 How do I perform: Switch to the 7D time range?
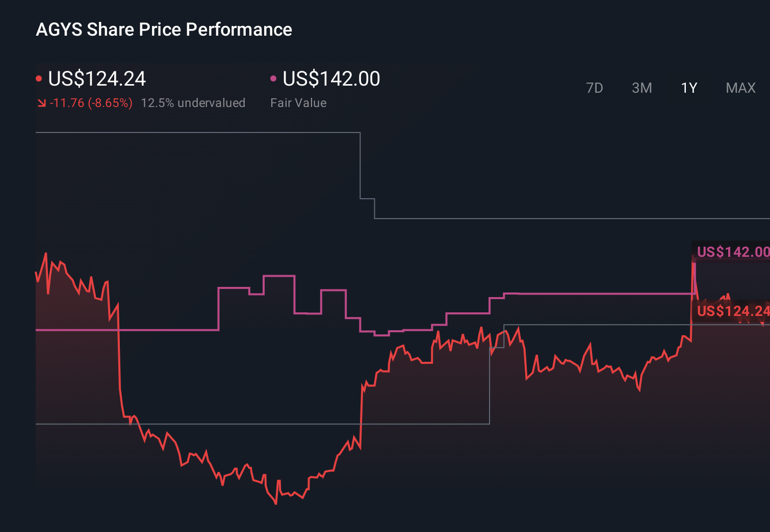[x=595, y=88]
